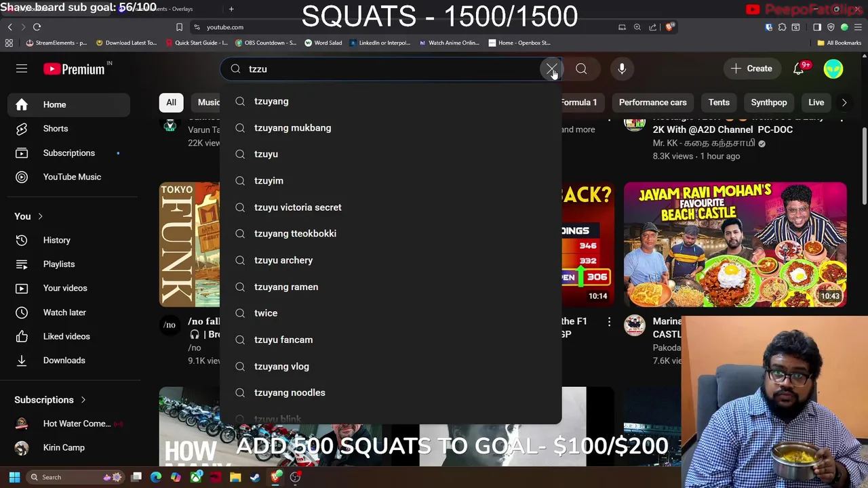The height and width of the screenshot is (488, 868).
Task: Choose "tzuyu victoria secret" suggestion
Action: (391, 207)
